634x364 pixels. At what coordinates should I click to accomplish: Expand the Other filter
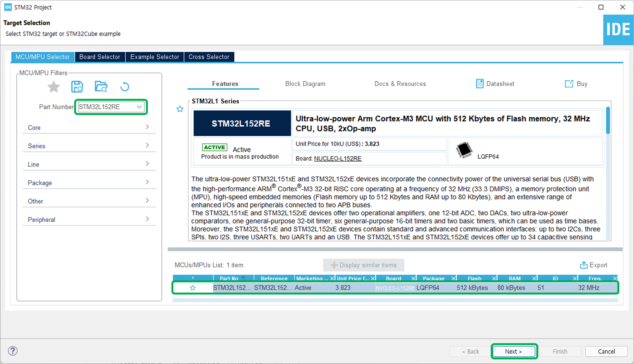click(89, 201)
